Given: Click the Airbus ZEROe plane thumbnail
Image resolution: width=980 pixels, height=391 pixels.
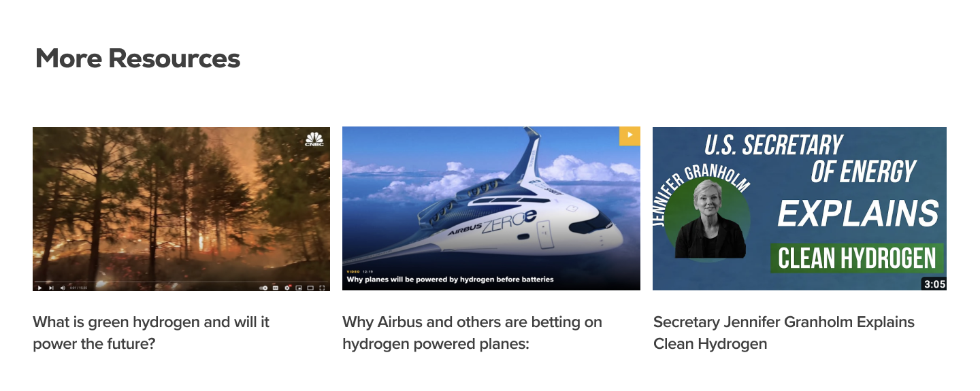Looking at the screenshot, I should tap(491, 209).
